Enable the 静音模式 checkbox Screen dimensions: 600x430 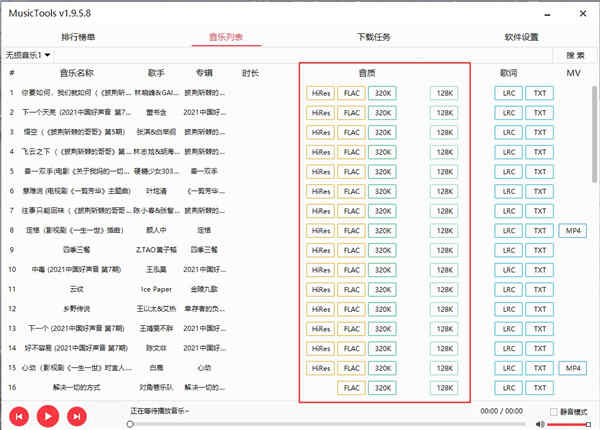(553, 412)
